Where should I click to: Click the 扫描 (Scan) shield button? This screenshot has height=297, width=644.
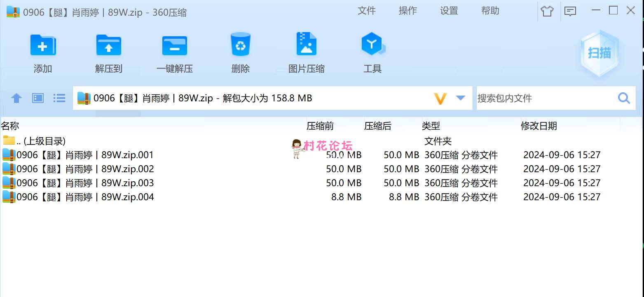(600, 53)
